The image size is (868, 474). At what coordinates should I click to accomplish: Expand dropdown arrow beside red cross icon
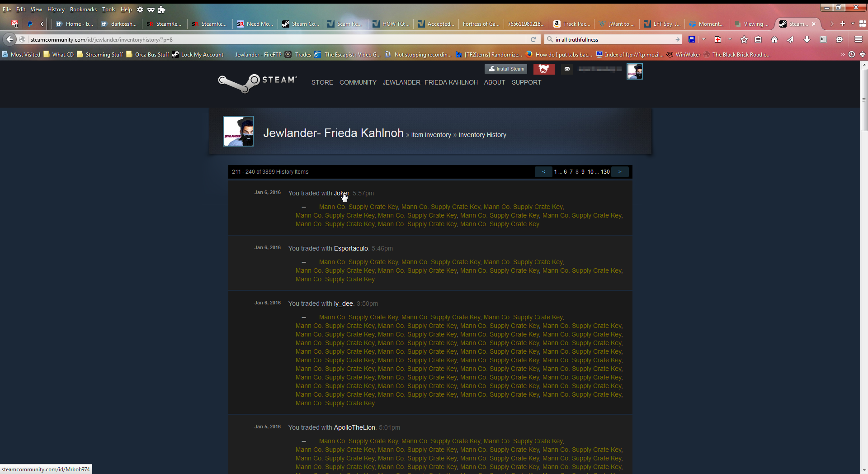point(730,39)
